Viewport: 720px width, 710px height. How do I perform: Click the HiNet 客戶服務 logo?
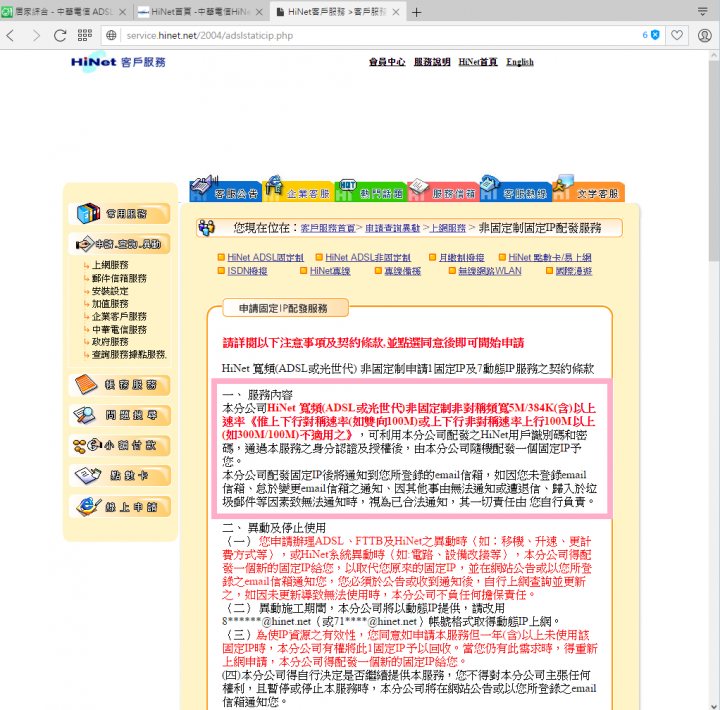pyautogui.click(x=118, y=62)
